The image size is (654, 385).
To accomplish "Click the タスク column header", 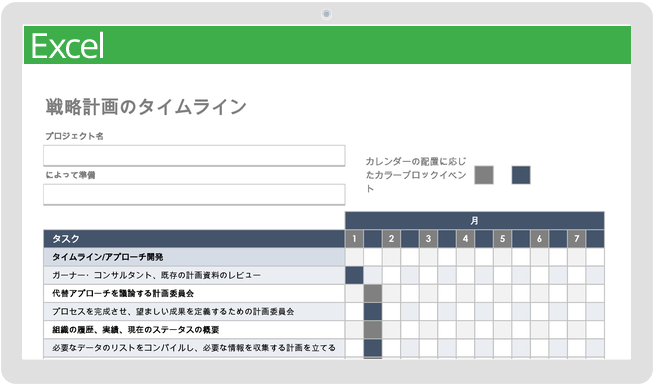I will 194,239.
